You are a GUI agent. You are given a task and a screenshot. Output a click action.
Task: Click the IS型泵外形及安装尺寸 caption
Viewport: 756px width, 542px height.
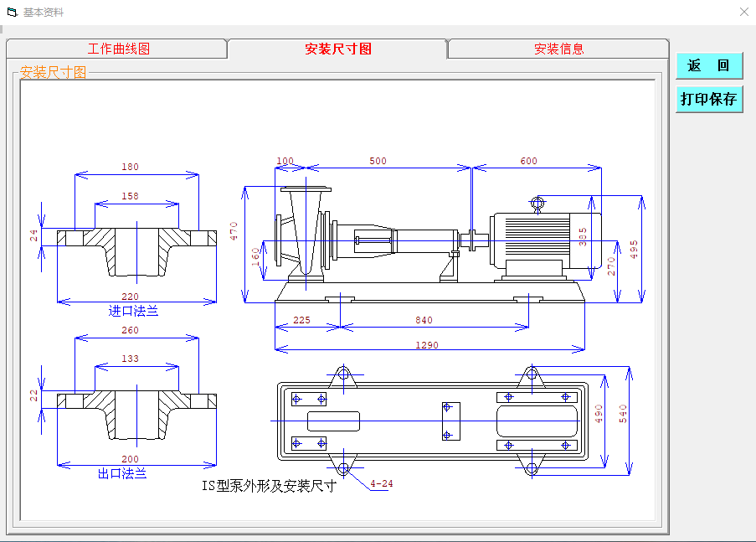coord(269,486)
